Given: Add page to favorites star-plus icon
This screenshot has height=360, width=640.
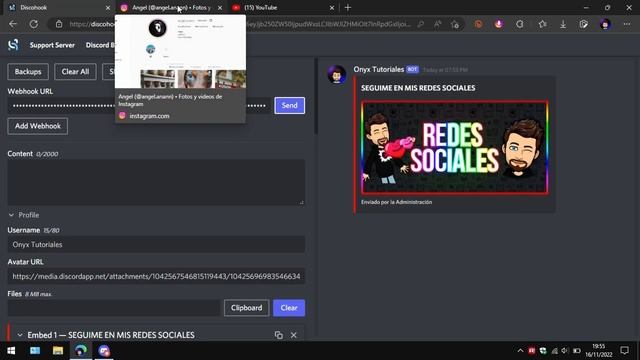Looking at the screenshot, I should (455, 24).
